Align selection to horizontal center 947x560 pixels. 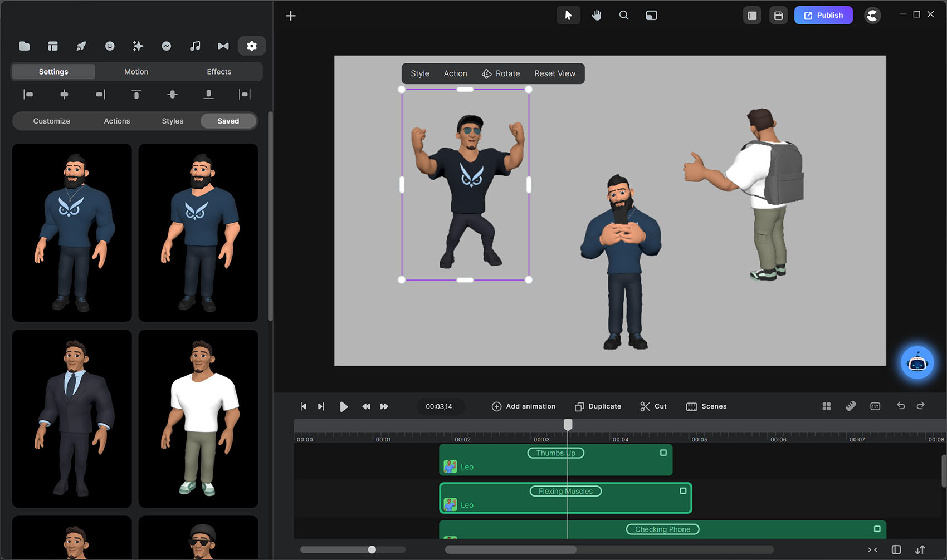coord(64,95)
